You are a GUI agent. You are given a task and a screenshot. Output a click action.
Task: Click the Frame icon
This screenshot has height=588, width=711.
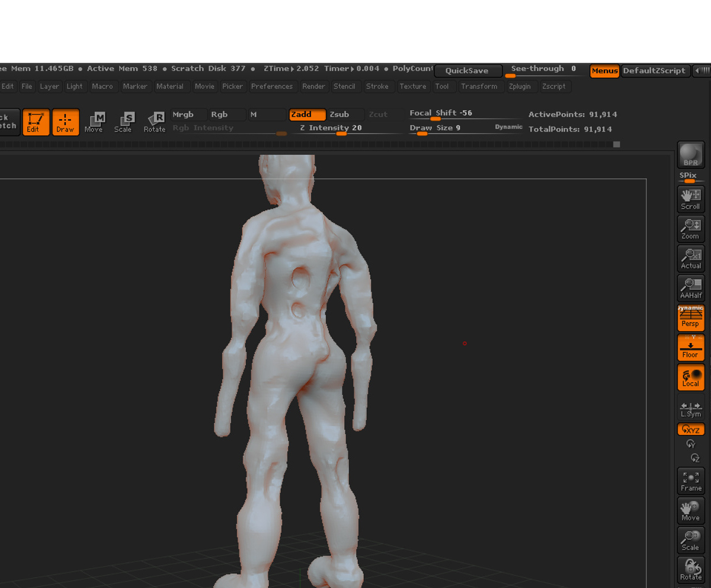point(691,481)
